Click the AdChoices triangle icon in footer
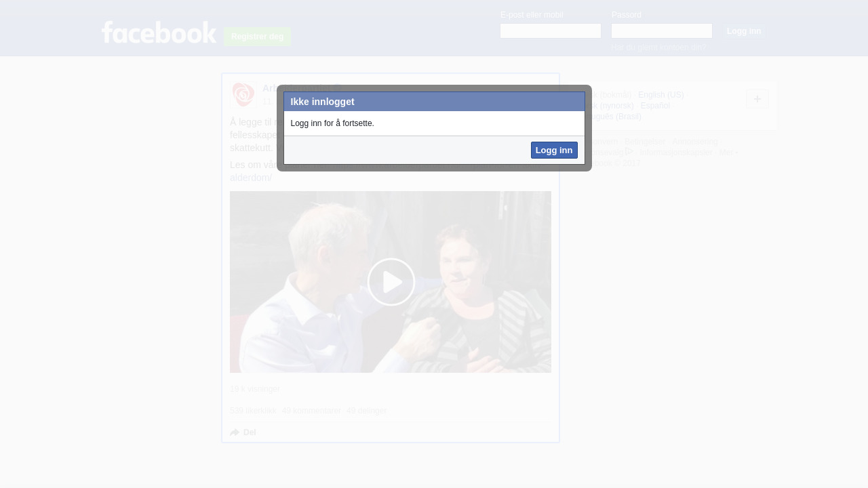868x488 pixels. pyautogui.click(x=629, y=152)
